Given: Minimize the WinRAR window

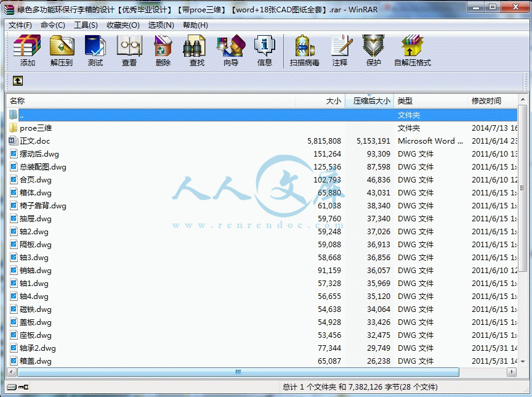Looking at the screenshot, I should tap(476, 7).
